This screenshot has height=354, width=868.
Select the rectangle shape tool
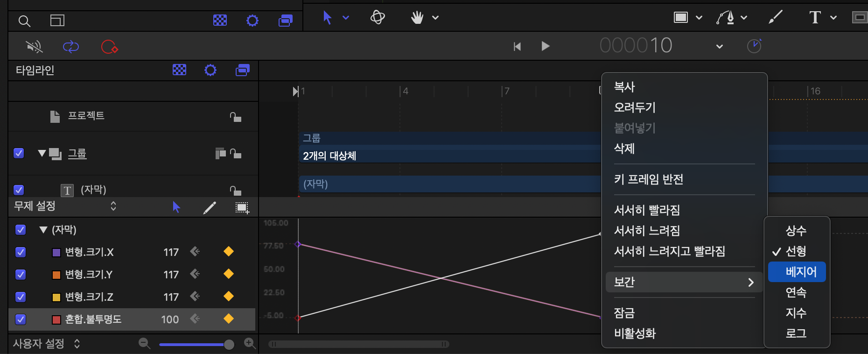coord(681,18)
